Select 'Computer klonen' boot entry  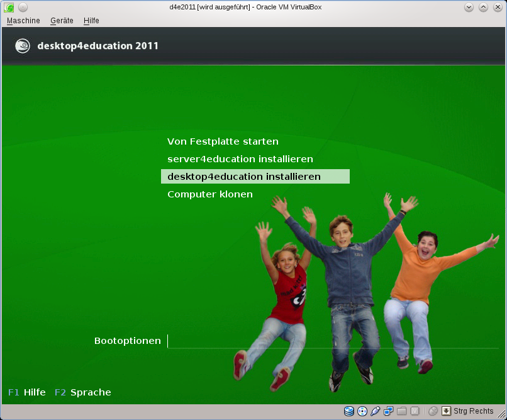(210, 194)
